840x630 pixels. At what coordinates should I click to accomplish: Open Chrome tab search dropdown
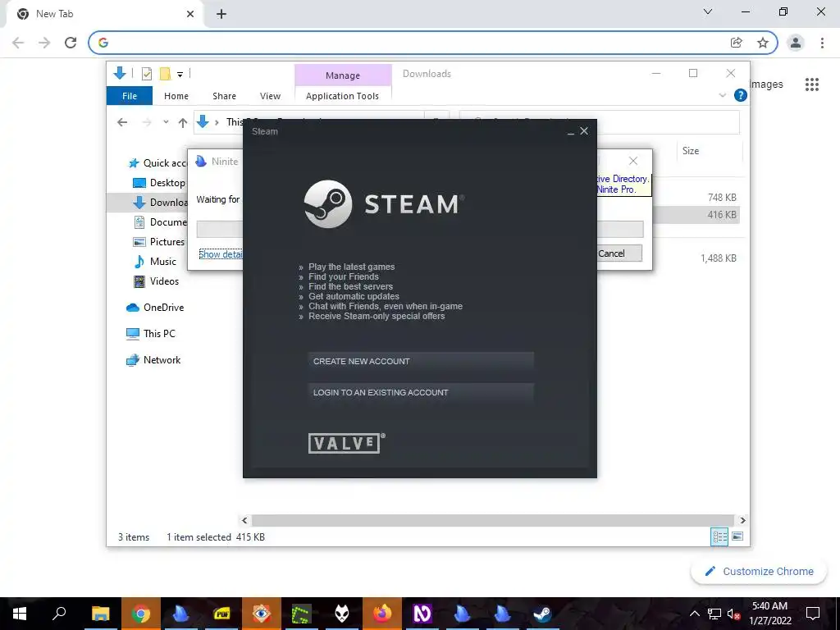[x=708, y=11]
